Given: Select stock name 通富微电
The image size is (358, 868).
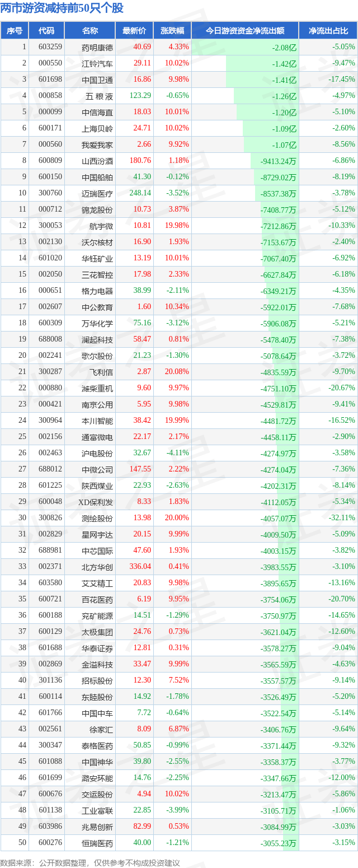Looking at the screenshot, I should [97, 437].
